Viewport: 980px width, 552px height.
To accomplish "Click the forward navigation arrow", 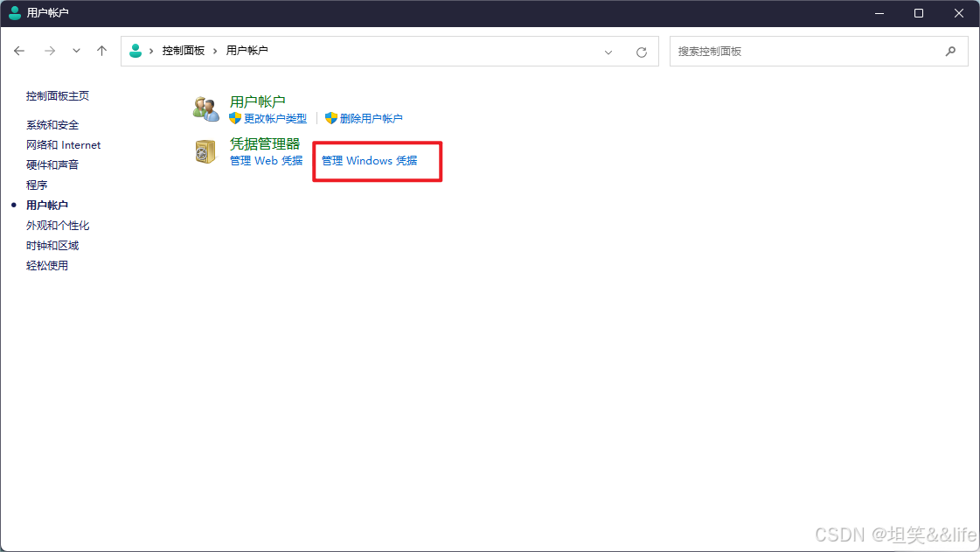I will pyautogui.click(x=50, y=51).
